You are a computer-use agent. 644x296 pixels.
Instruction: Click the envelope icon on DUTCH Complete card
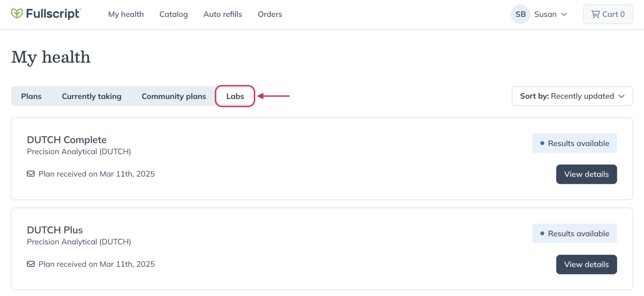(31, 173)
